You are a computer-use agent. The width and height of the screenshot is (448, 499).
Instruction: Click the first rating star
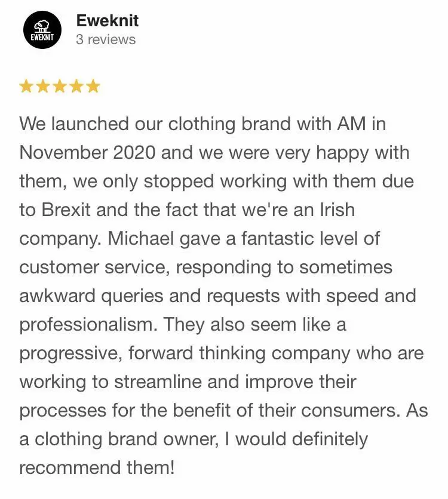pos(26,86)
